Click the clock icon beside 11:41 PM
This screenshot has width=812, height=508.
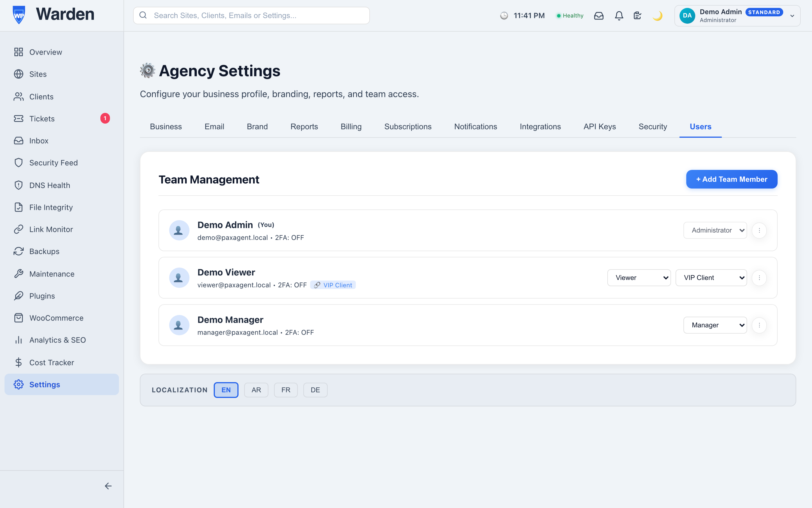(x=504, y=16)
